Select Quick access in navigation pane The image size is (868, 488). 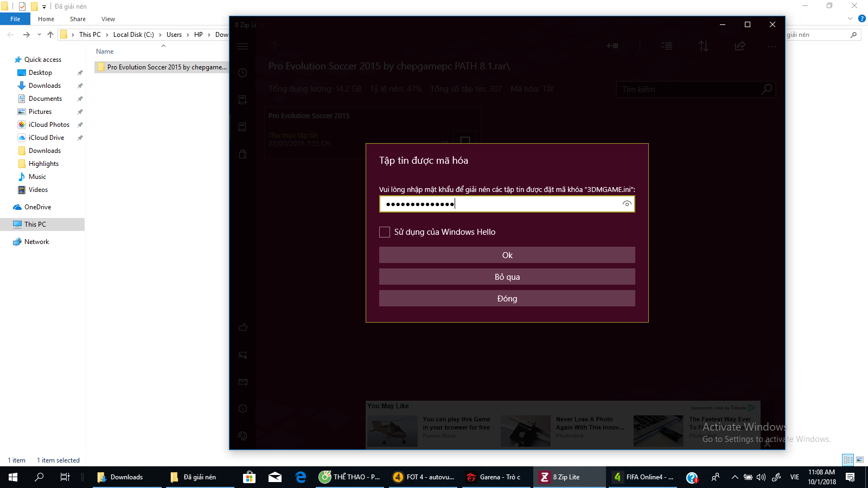click(42, 60)
